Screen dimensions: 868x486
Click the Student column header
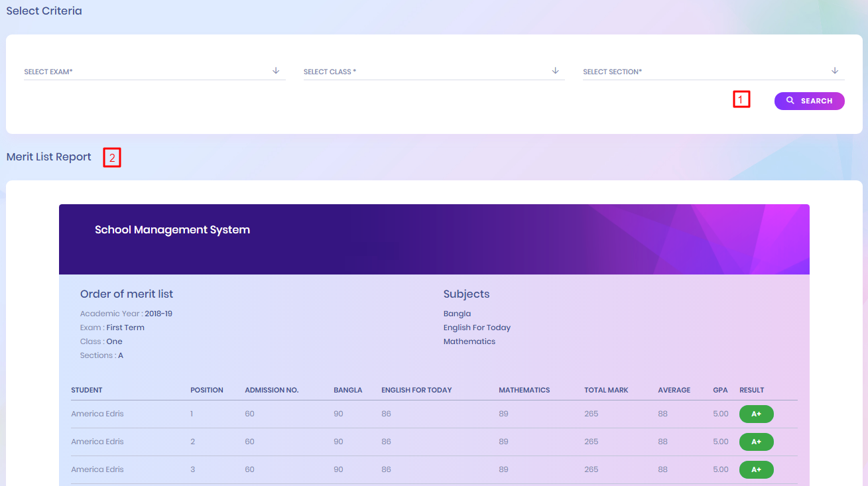pyautogui.click(x=87, y=390)
